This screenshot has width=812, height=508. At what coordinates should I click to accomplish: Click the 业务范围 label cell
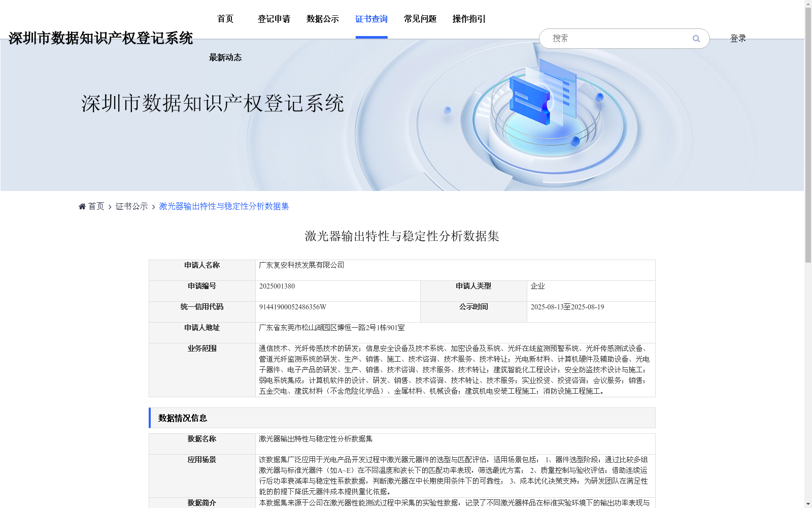click(x=202, y=370)
